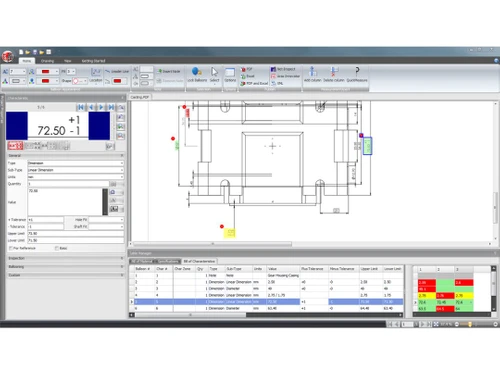The image size is (500, 375).
Task: Click the round application logo button
Action: tap(7, 56)
